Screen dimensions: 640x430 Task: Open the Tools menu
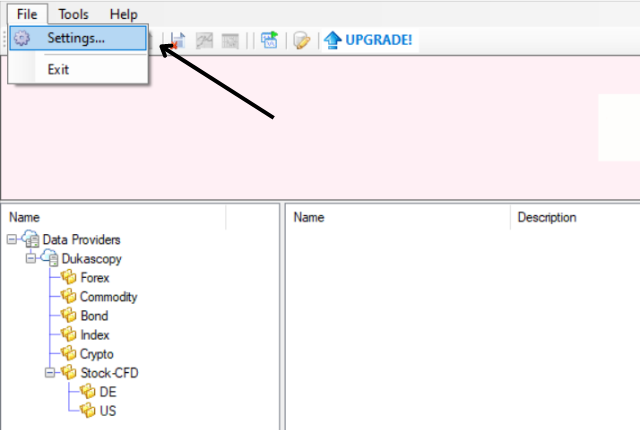tap(73, 14)
